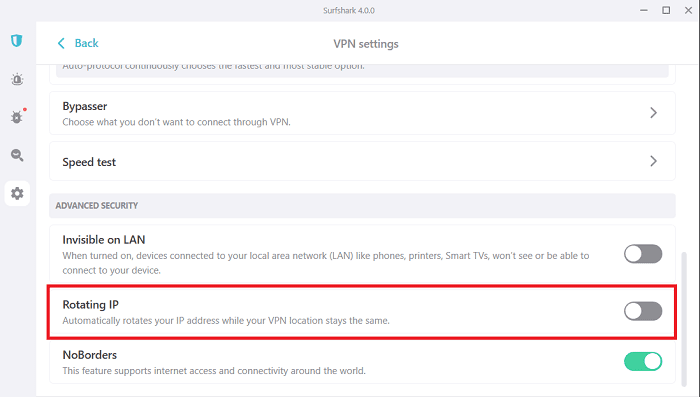The image size is (700, 397).
Task: Open the Speed test row
Action: point(362,161)
